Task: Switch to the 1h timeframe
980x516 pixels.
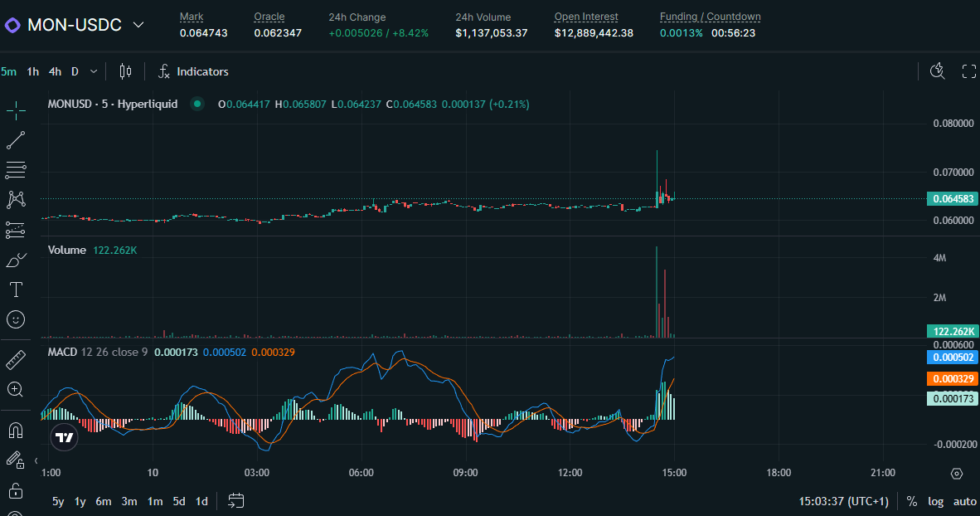Action: point(33,71)
